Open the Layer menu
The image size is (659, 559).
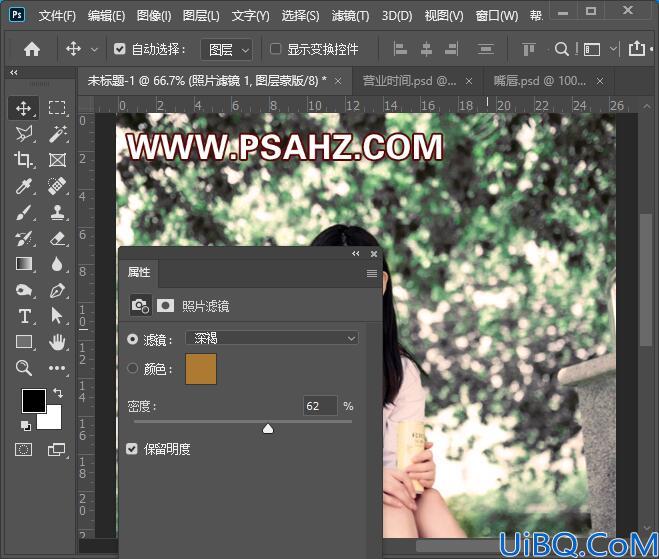(x=201, y=16)
